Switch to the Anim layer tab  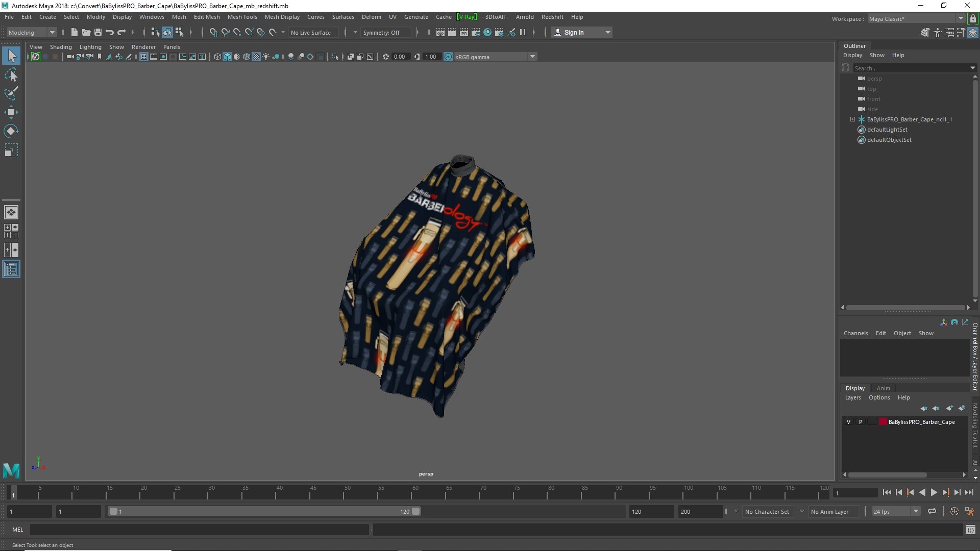[x=883, y=388]
